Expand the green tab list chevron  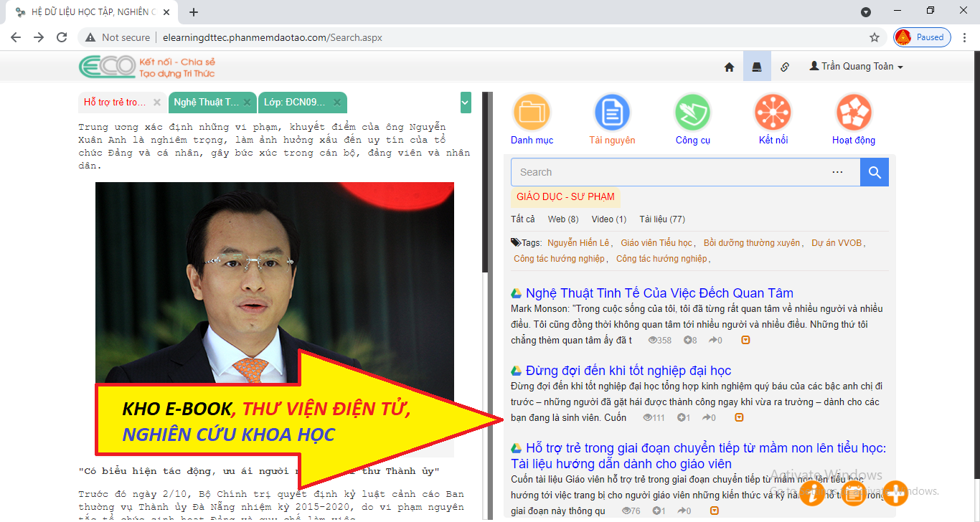(x=466, y=103)
